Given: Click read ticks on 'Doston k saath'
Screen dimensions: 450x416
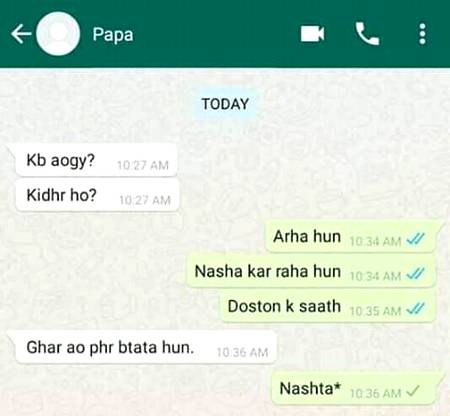Looking at the screenshot, I should coord(416,309).
